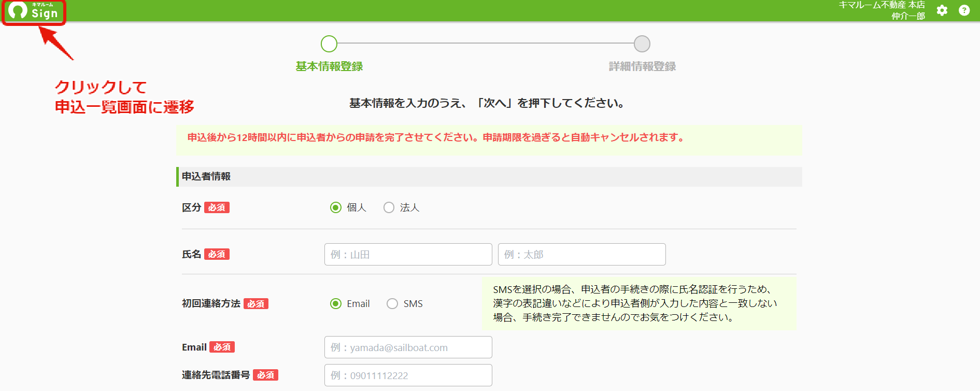The width and height of the screenshot is (980, 391).
Task: Click the 12-hour deadline warning notice
Action: coord(489,139)
